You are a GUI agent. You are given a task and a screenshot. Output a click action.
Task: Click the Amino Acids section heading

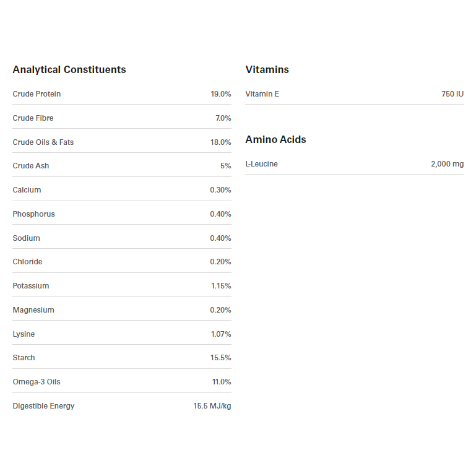click(x=275, y=140)
